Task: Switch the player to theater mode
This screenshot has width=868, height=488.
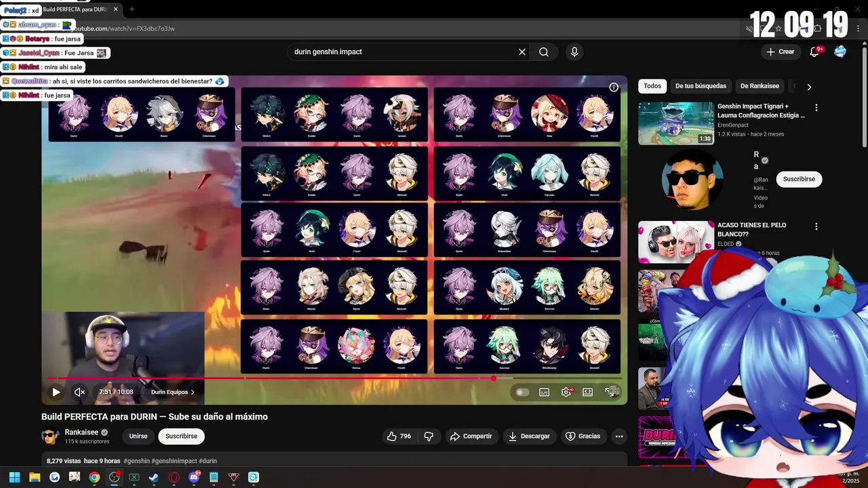Action: pos(588,392)
